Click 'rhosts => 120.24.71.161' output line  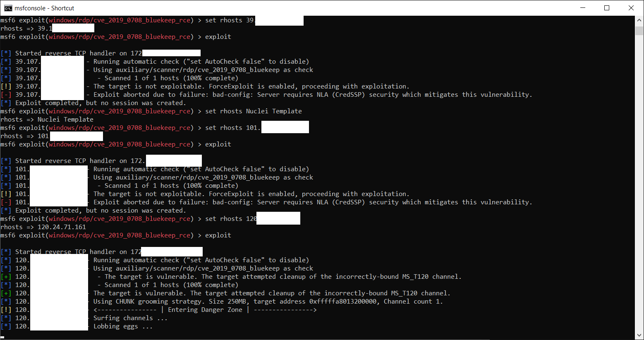[43, 227]
